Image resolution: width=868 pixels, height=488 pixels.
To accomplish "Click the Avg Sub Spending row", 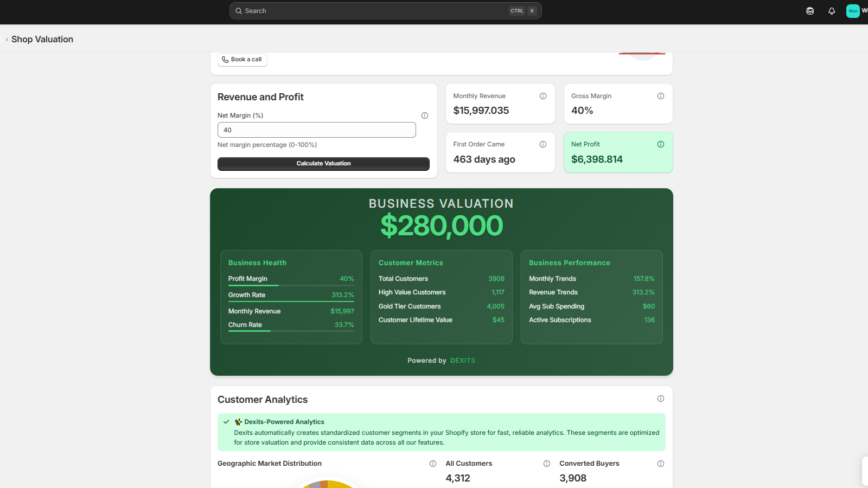I will click(592, 306).
